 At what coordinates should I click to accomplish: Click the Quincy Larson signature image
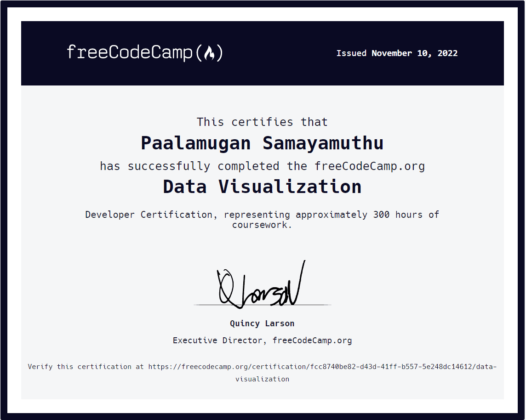[x=262, y=284]
